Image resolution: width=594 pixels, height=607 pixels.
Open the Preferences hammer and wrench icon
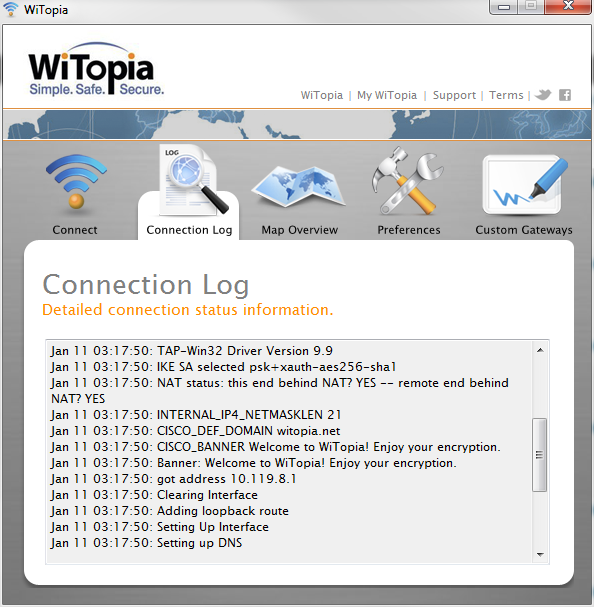407,180
